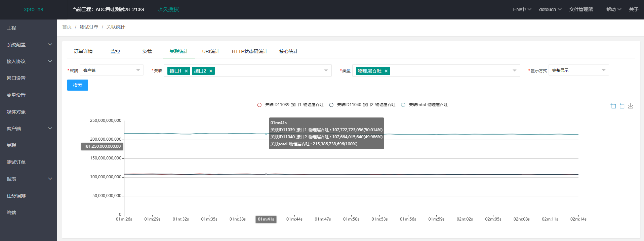Toggle legend series 关联ID11039-接口1
644x241 pixels.
[289, 105]
